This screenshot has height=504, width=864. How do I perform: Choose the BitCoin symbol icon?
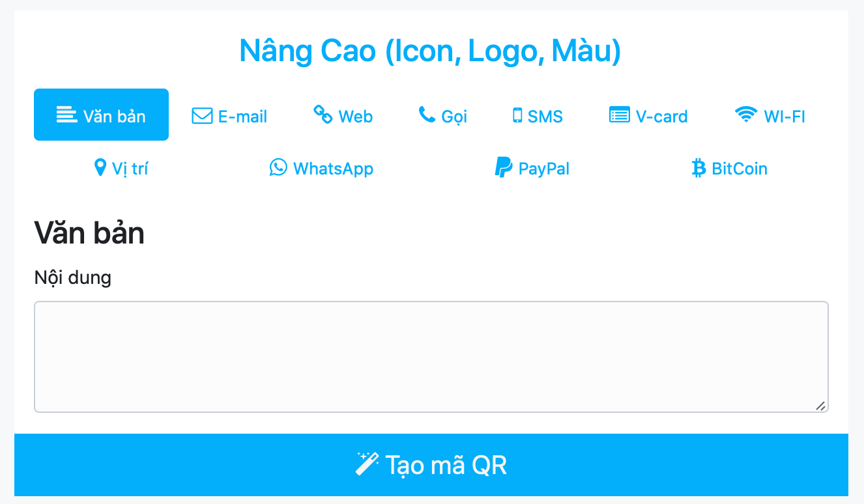698,169
